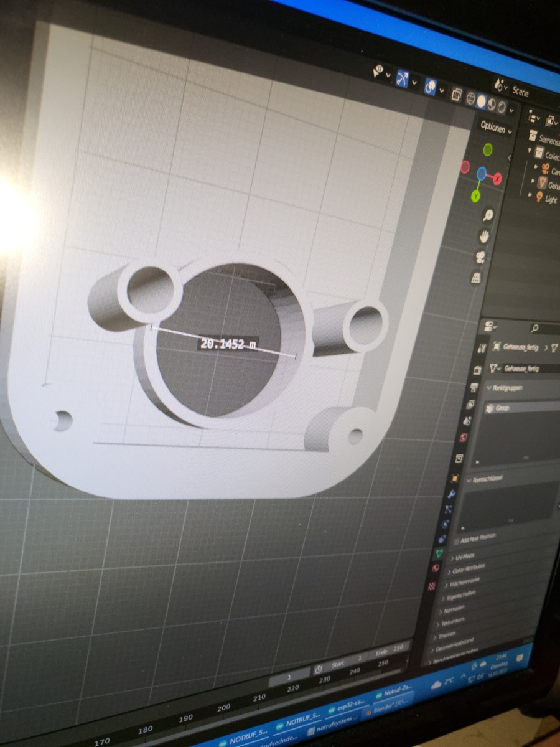560x747 pixels.
Task: Open Render properties tab
Action: (x=477, y=370)
